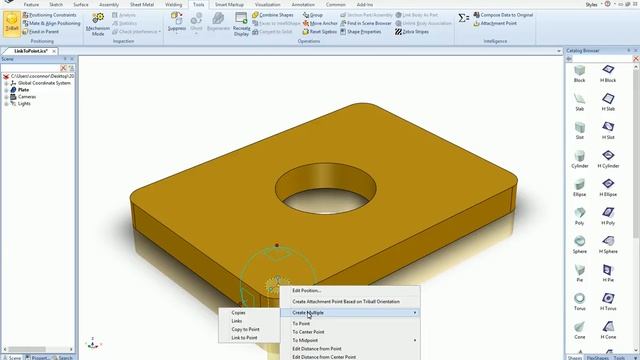Pick the Slot catalog shape
This screenshot has height=360, width=640.
tap(580, 131)
